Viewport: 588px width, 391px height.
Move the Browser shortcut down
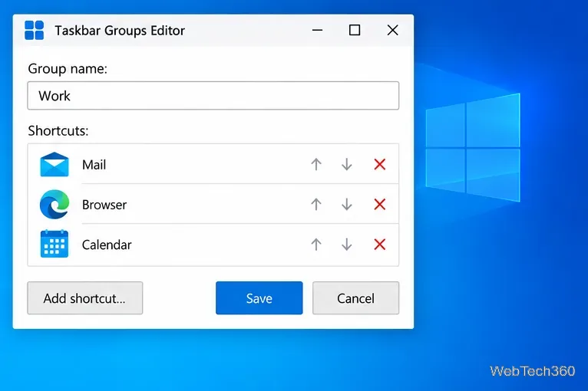347,205
